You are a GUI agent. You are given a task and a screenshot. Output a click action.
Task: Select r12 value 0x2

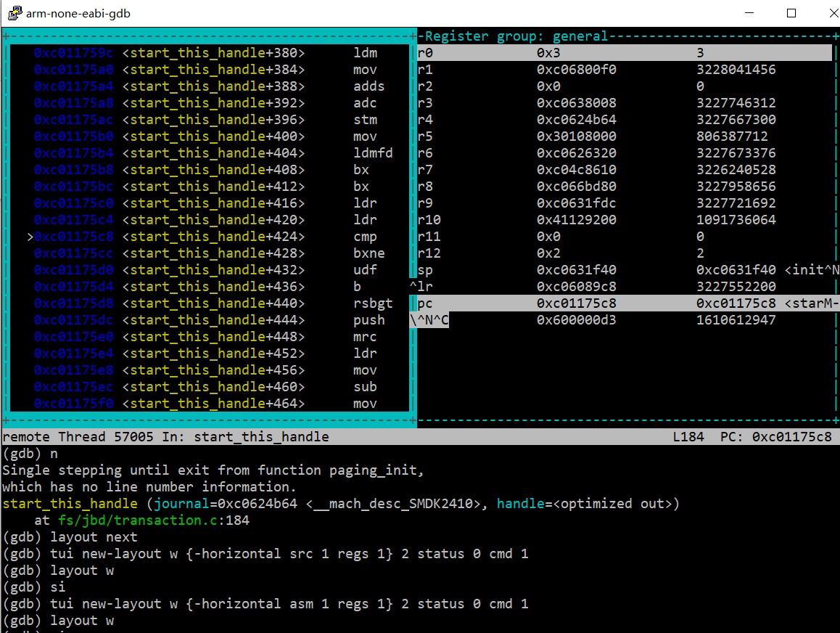548,253
